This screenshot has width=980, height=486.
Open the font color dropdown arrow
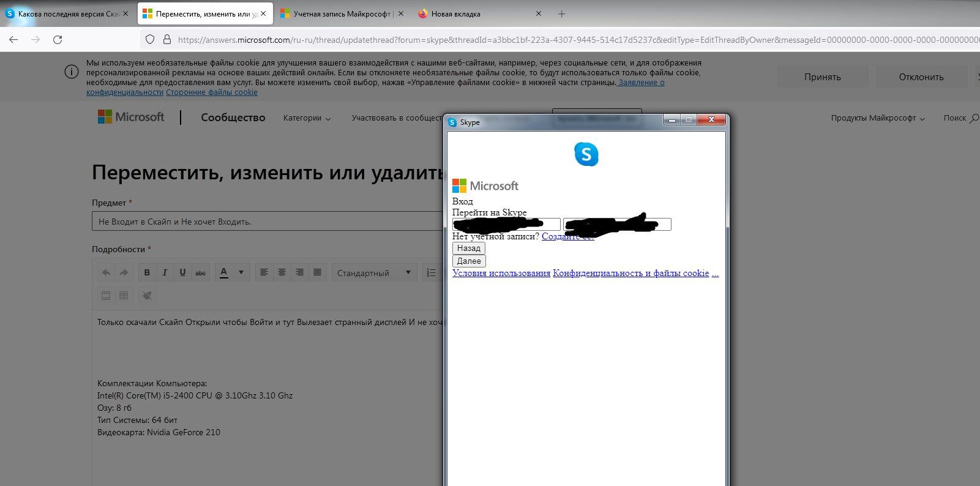pyautogui.click(x=241, y=272)
